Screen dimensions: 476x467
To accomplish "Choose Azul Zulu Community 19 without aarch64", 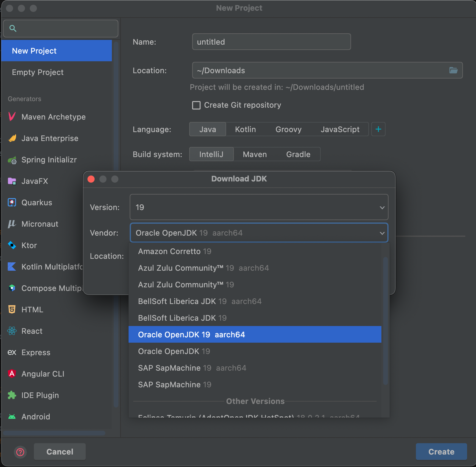I will point(255,285).
